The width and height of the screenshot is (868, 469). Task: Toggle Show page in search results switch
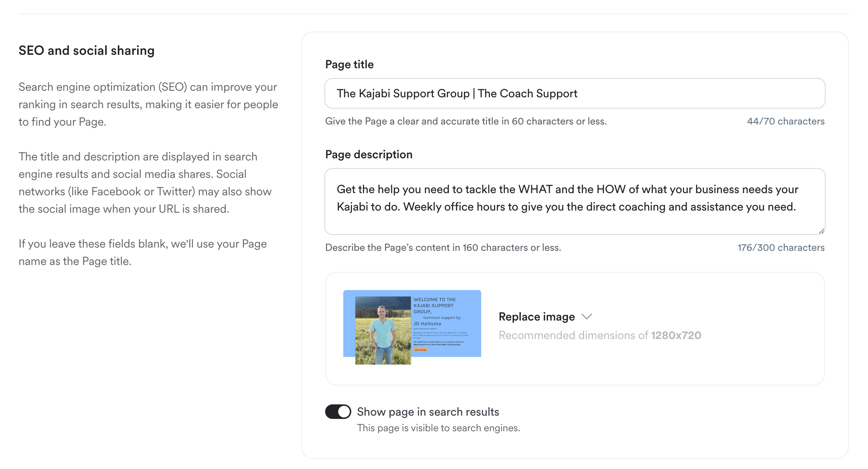point(338,412)
